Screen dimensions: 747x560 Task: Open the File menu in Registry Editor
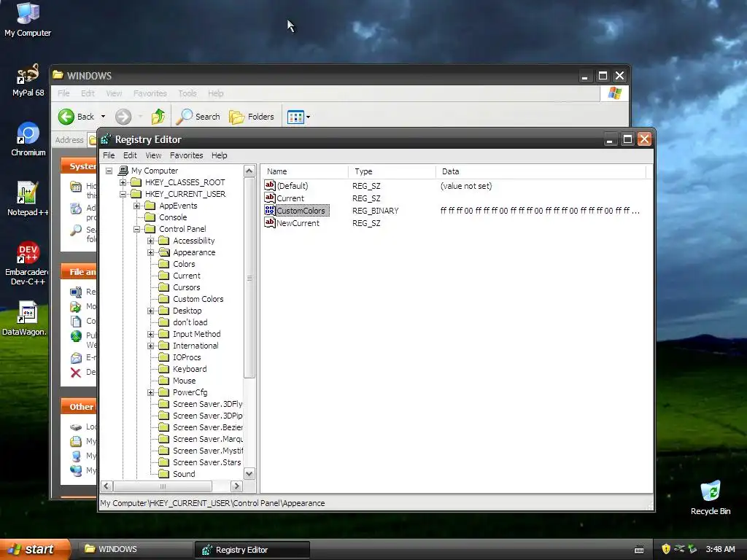click(109, 155)
